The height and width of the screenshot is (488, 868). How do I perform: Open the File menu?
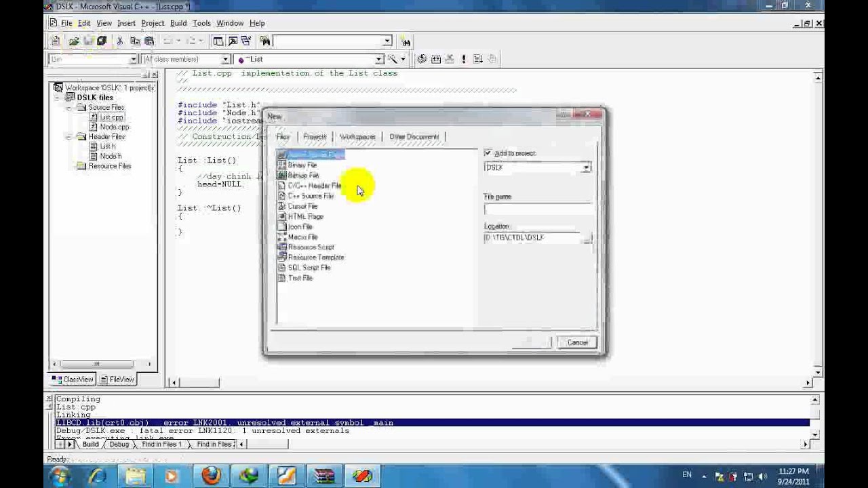click(x=66, y=23)
